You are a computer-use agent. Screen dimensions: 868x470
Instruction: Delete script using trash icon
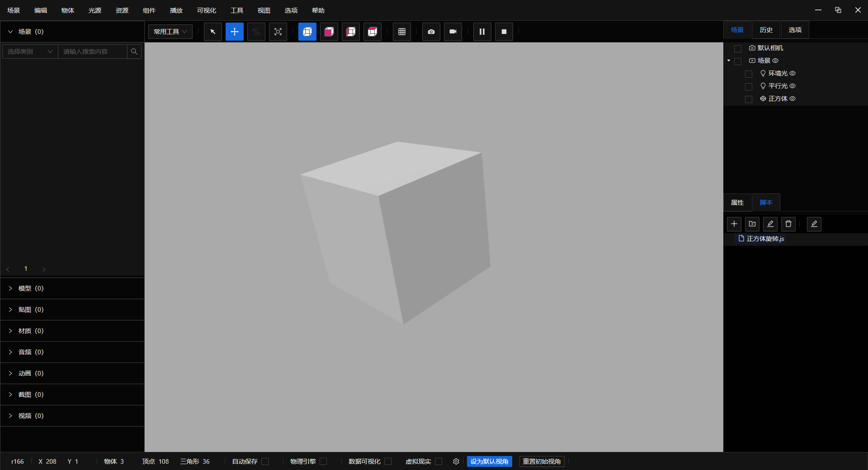pyautogui.click(x=788, y=224)
